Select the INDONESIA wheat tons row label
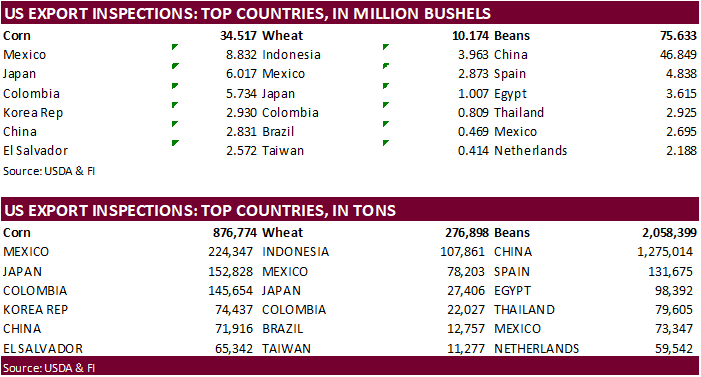Image resolution: width=701 pixels, height=377 pixels. (296, 252)
